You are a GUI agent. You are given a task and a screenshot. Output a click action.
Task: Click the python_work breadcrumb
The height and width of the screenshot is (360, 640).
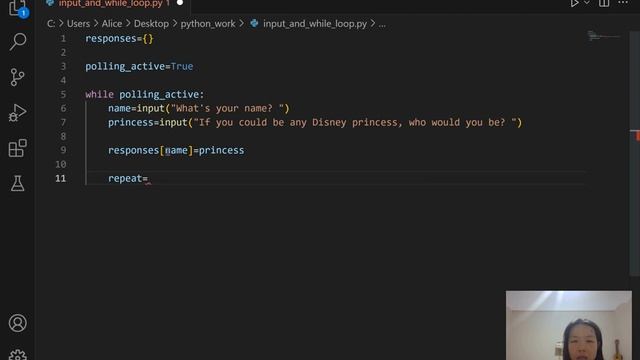[x=208, y=24]
